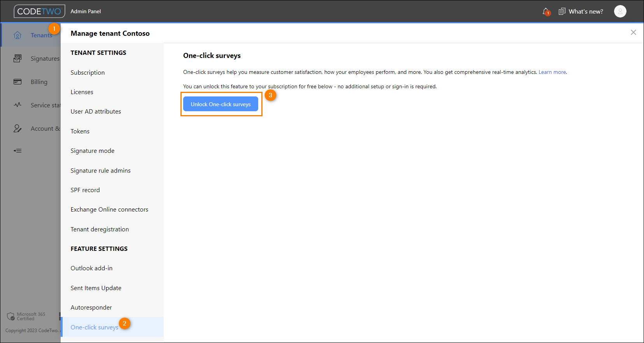
Task: Open the user account avatar menu
Action: click(x=620, y=11)
